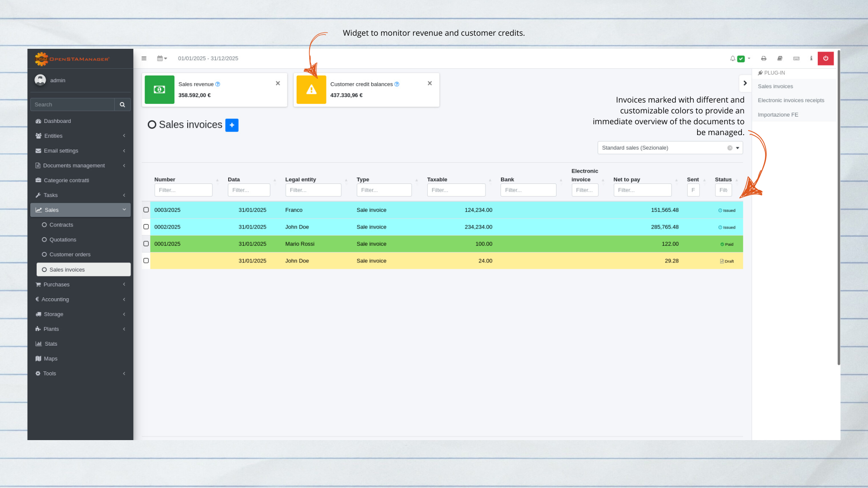Expand Documents management menu
The width and height of the screenshot is (868, 488).
coord(80,166)
